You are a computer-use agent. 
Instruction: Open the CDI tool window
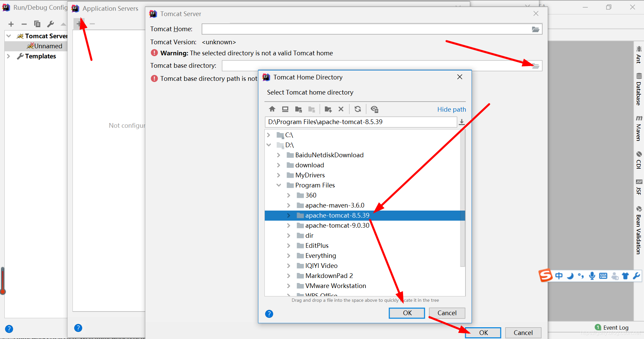(x=639, y=160)
